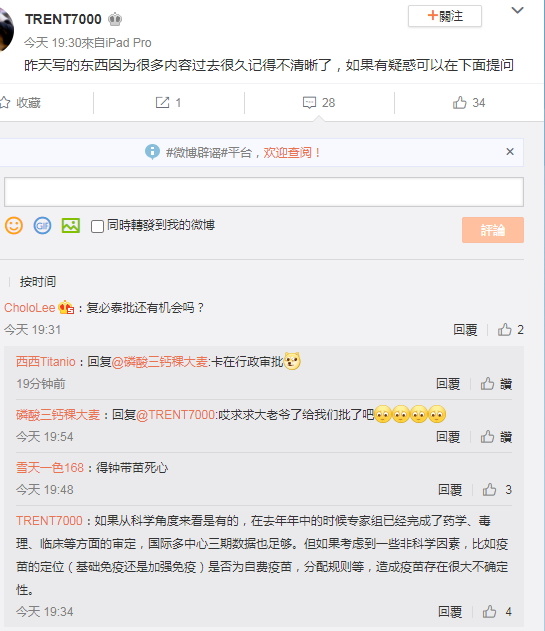Like 雪天一色168's comment thumbs-up
Viewport: 545px width, 631px height.
pyautogui.click(x=489, y=489)
